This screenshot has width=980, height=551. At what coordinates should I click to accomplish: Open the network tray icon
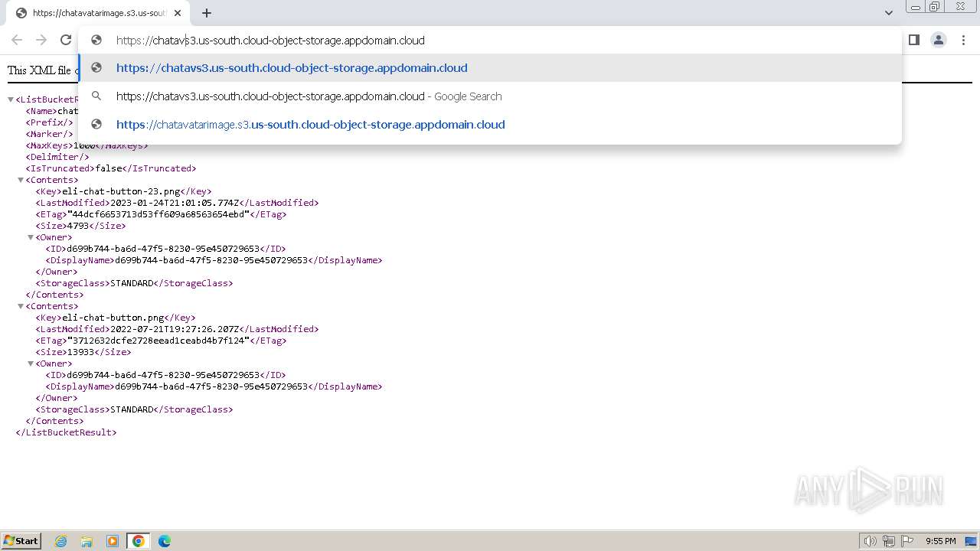point(889,541)
